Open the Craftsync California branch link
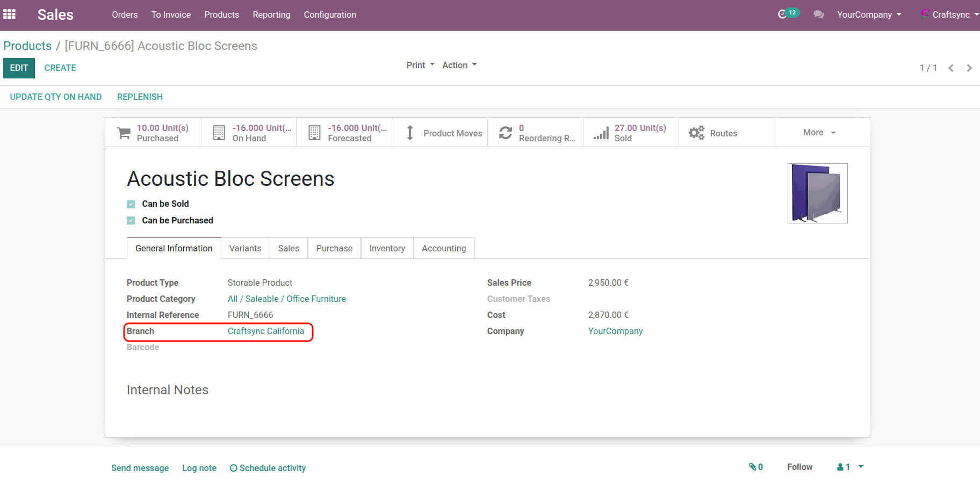980x499 pixels. [265, 331]
